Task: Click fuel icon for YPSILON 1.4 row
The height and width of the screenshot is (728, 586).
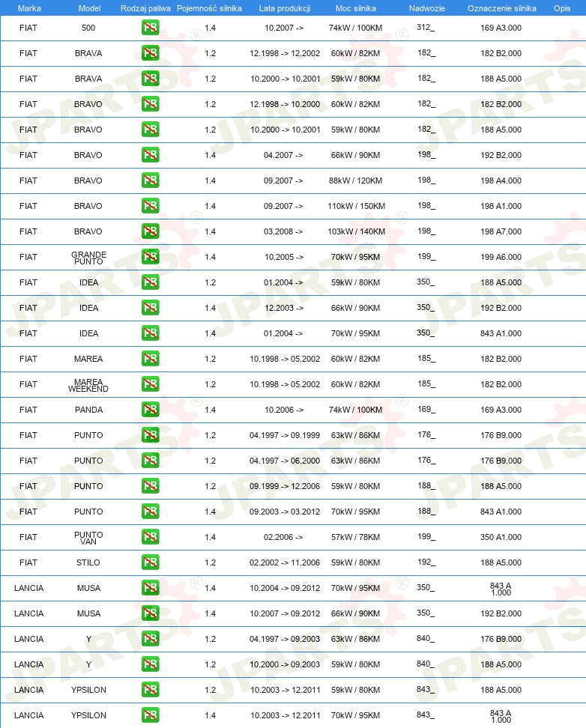Action: coord(150,715)
